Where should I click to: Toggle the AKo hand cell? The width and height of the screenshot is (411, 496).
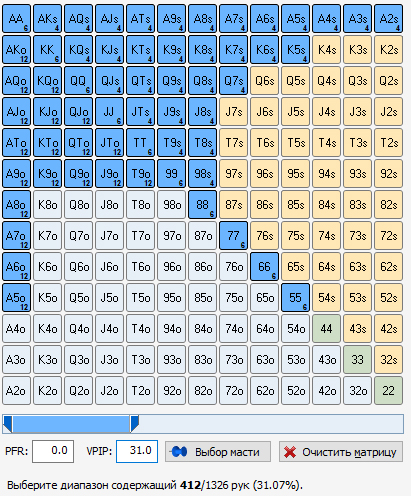coord(16,50)
